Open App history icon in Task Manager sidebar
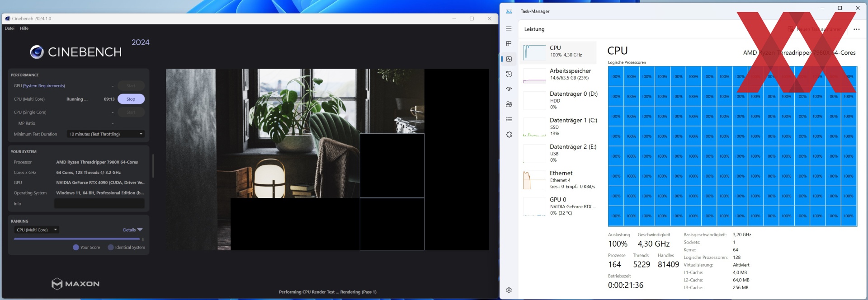The width and height of the screenshot is (868, 300). 509,74
